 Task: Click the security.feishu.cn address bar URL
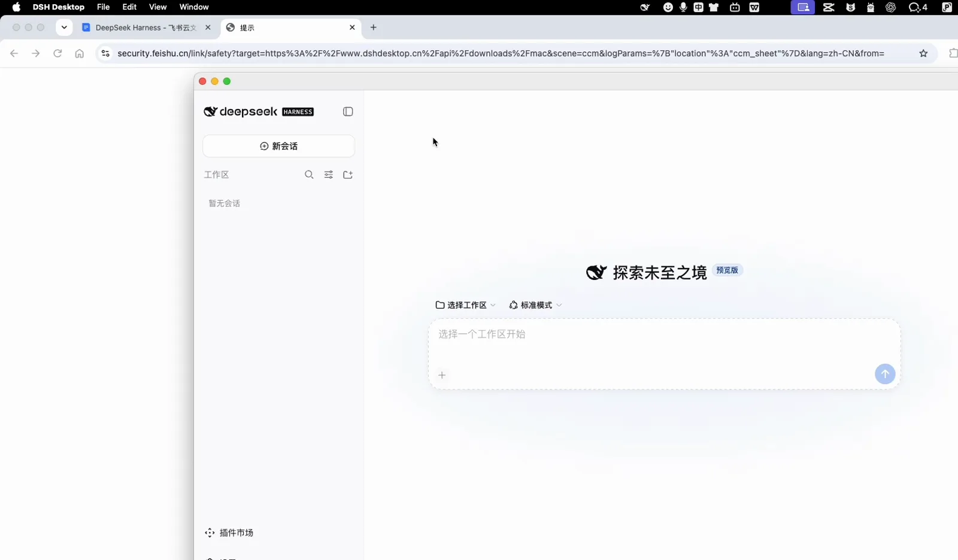pyautogui.click(x=501, y=53)
